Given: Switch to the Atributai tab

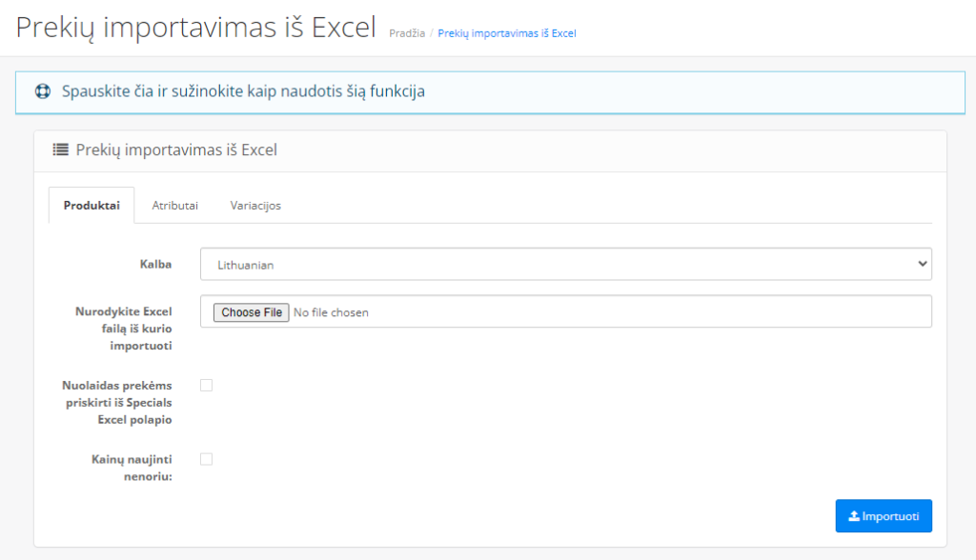Looking at the screenshot, I should (x=175, y=206).
